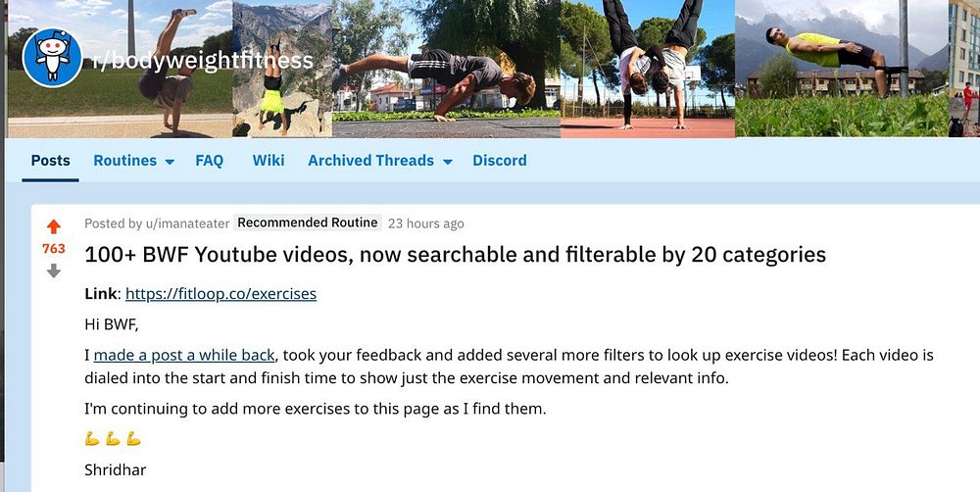Switch to the Posts tab
This screenshot has height=492, width=980.
tap(51, 160)
